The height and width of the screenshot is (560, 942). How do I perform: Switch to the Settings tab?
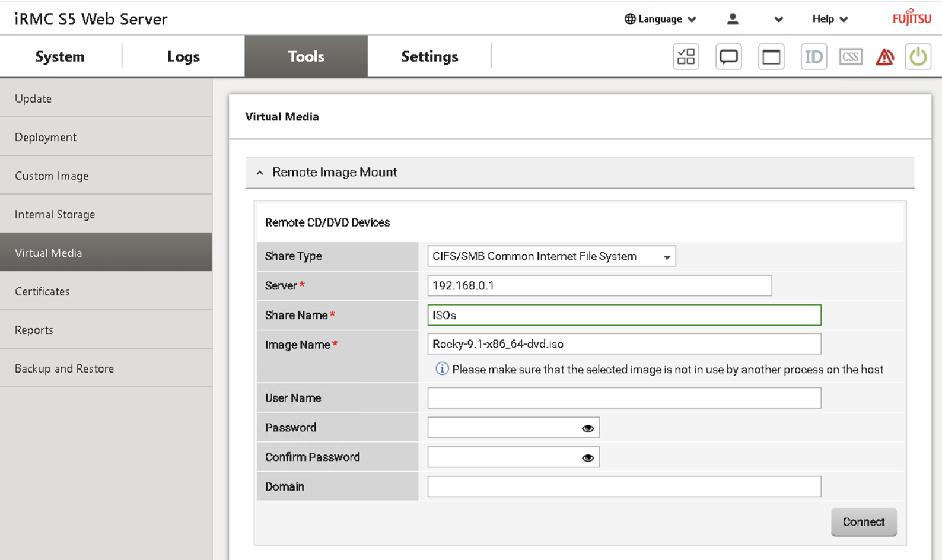click(429, 56)
